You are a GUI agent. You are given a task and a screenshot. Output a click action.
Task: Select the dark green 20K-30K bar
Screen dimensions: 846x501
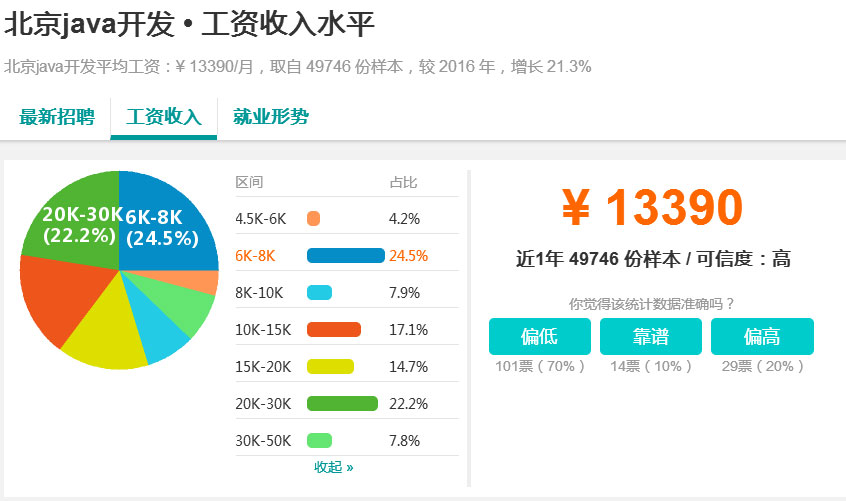click(x=343, y=403)
